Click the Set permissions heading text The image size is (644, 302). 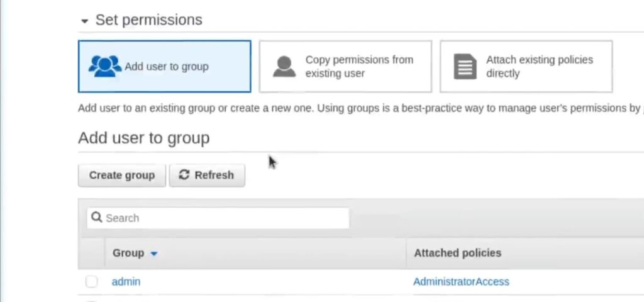pyautogui.click(x=148, y=20)
